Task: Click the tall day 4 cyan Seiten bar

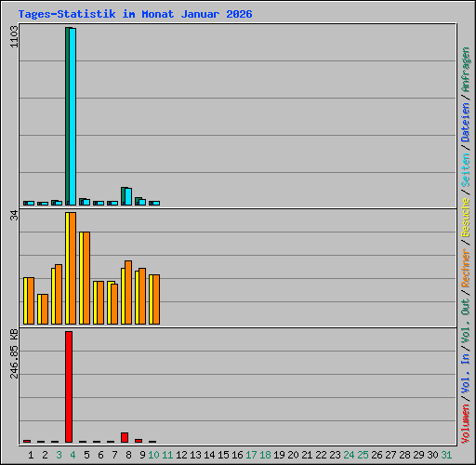Action: pos(73,116)
